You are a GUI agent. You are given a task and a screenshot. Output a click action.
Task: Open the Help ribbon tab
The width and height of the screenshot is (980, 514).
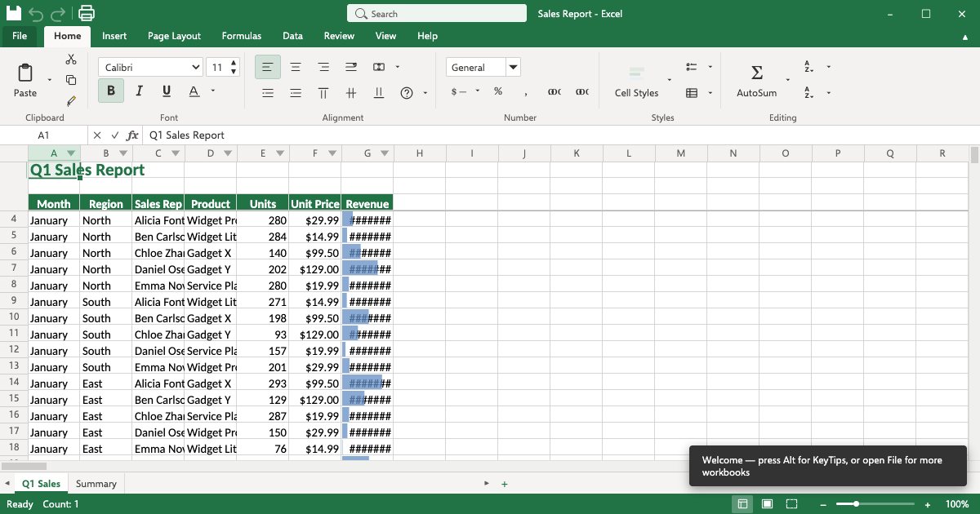427,36
